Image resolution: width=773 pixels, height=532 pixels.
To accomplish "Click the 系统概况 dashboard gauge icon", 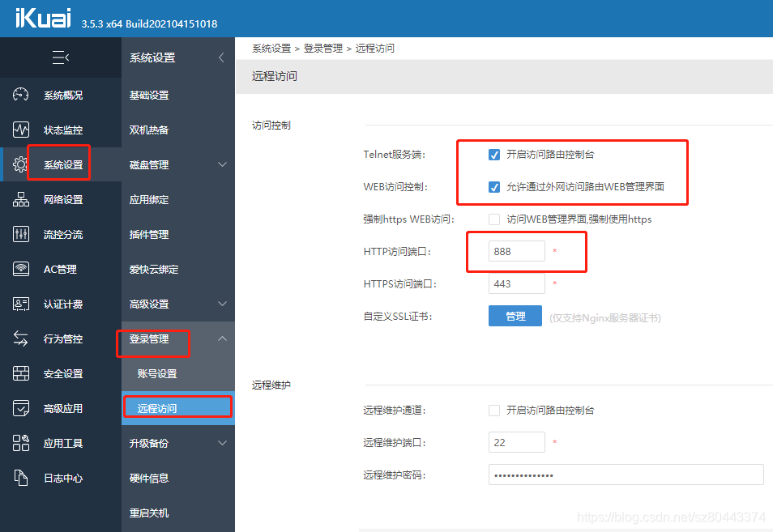I will pyautogui.click(x=21, y=95).
